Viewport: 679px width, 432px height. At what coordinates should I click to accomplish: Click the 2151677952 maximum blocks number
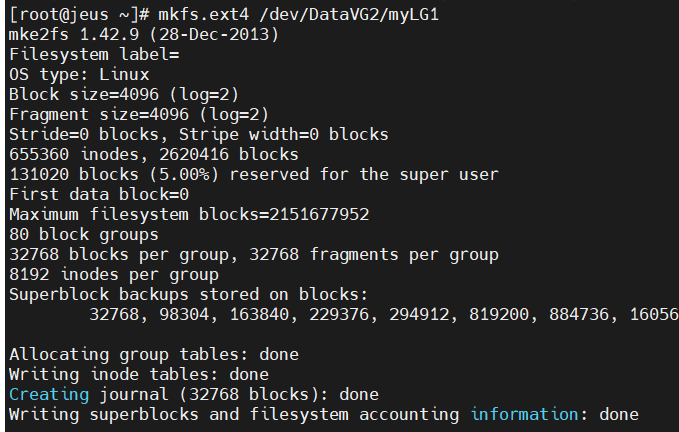(x=319, y=214)
